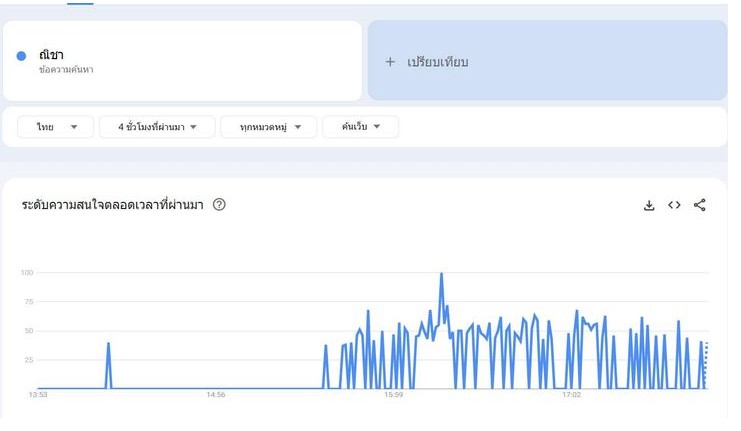Open the embed code icon
Viewport: 741px width, 431px height.
[x=674, y=205]
